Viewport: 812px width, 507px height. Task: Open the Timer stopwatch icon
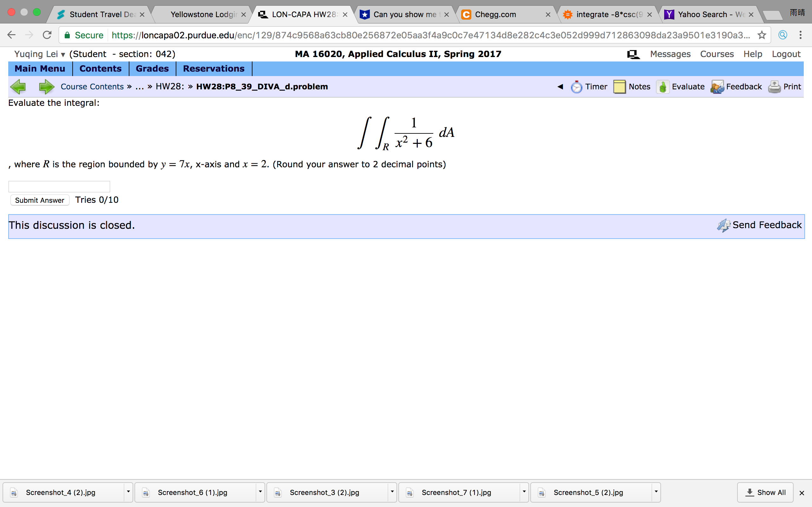click(576, 87)
